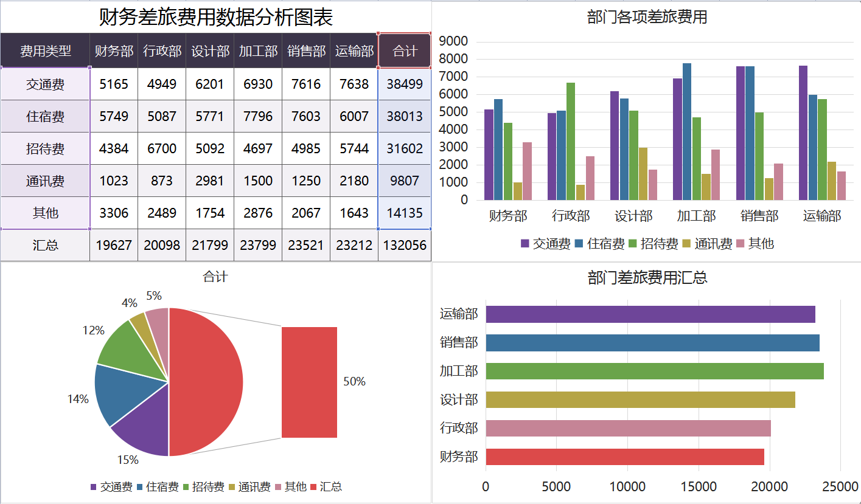The width and height of the screenshot is (861, 504).
Task: Select the dashboard title 财务差旅费用数据分析图表
Action: (215, 17)
